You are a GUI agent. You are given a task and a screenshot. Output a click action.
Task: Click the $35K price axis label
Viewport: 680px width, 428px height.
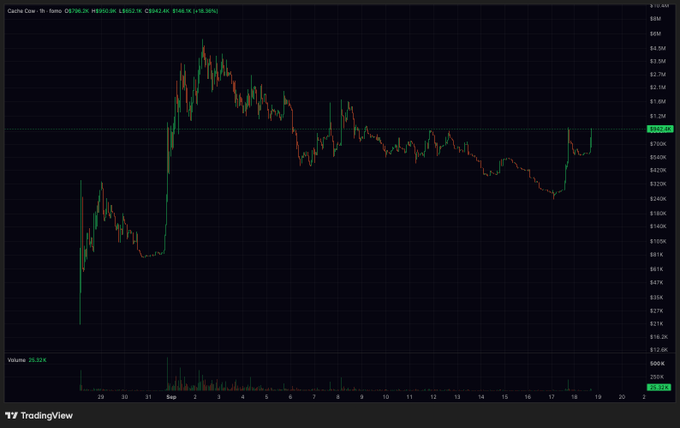point(657,297)
